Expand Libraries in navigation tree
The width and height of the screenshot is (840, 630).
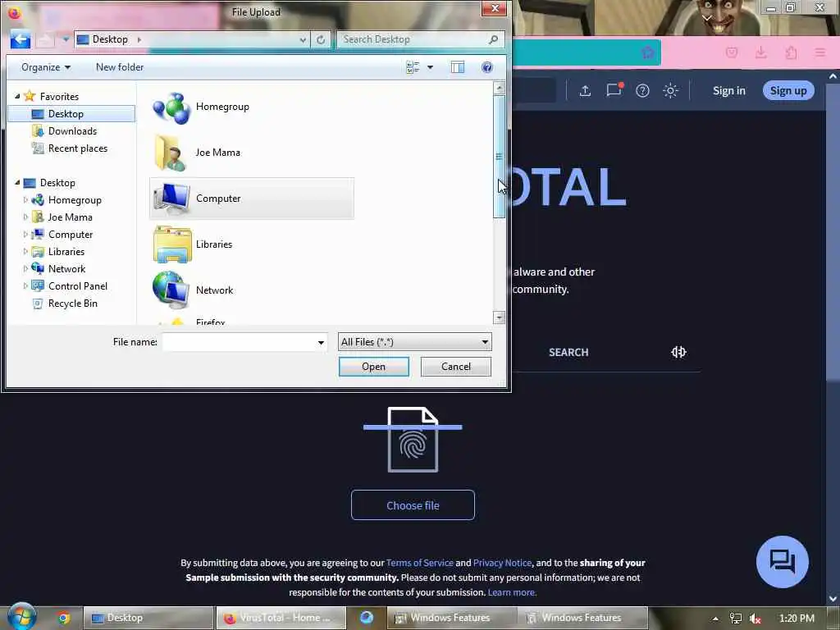(25, 251)
